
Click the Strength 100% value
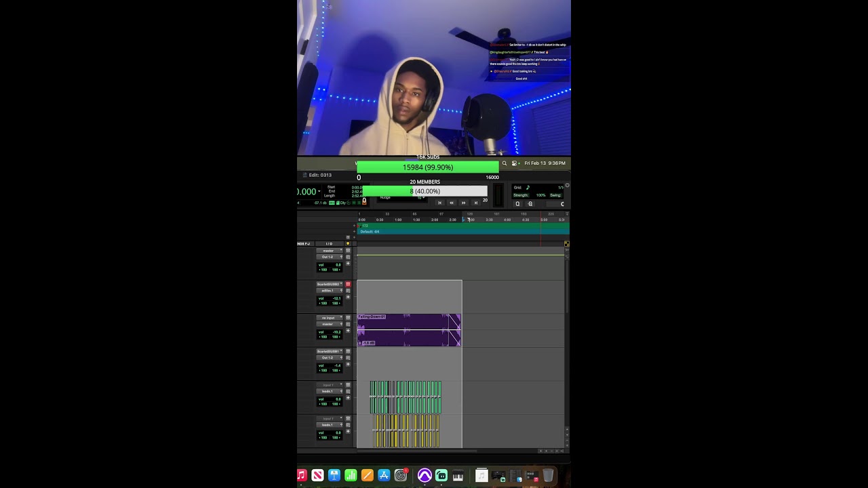pyautogui.click(x=540, y=195)
